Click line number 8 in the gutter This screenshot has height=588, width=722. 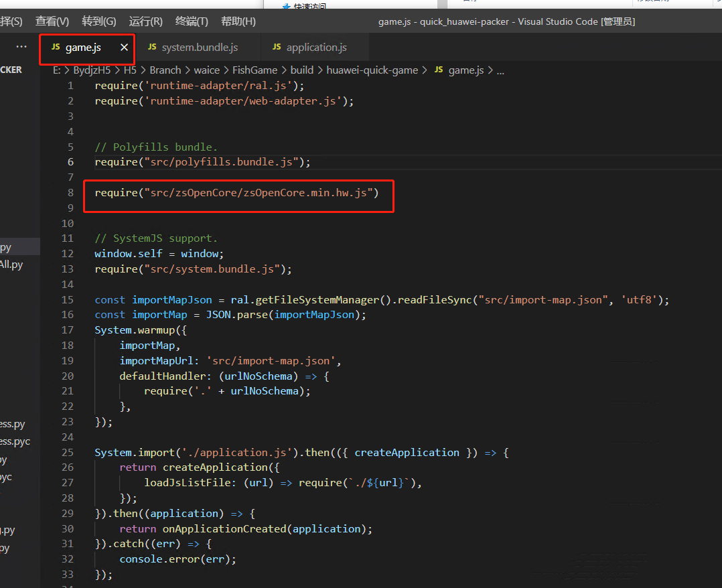coord(70,192)
